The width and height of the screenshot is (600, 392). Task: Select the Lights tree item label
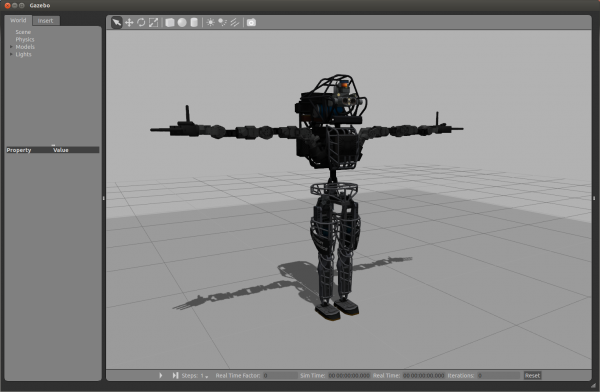(x=23, y=54)
